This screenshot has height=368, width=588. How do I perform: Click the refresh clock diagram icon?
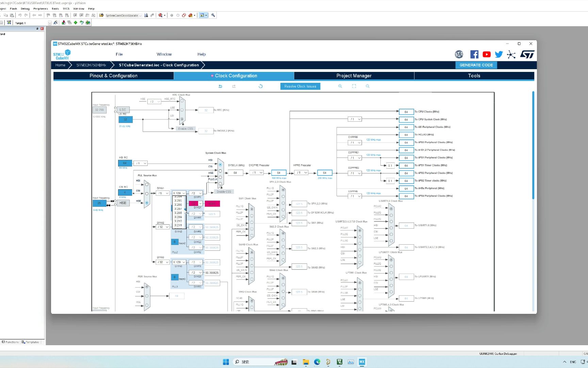(x=261, y=86)
